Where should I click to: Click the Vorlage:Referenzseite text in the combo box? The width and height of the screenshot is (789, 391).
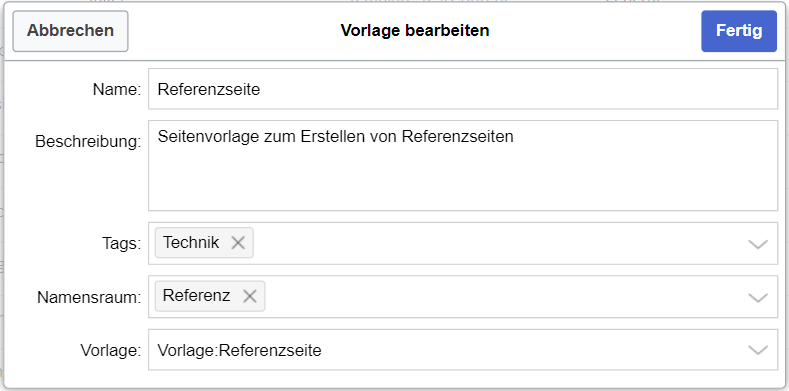240,350
